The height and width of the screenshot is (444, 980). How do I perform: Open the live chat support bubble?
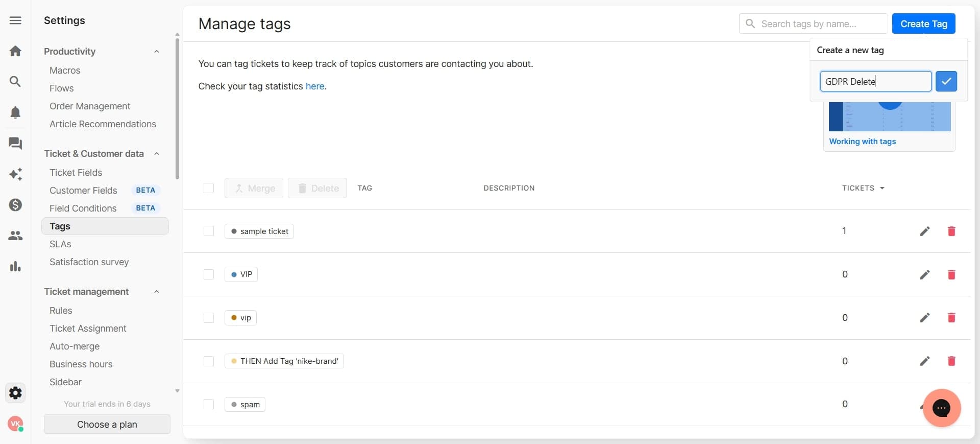(942, 408)
